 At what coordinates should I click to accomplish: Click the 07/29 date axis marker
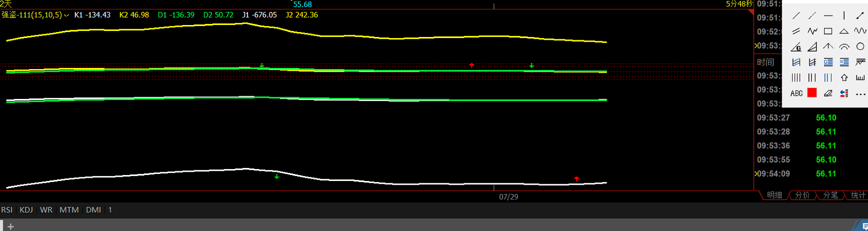[508, 197]
